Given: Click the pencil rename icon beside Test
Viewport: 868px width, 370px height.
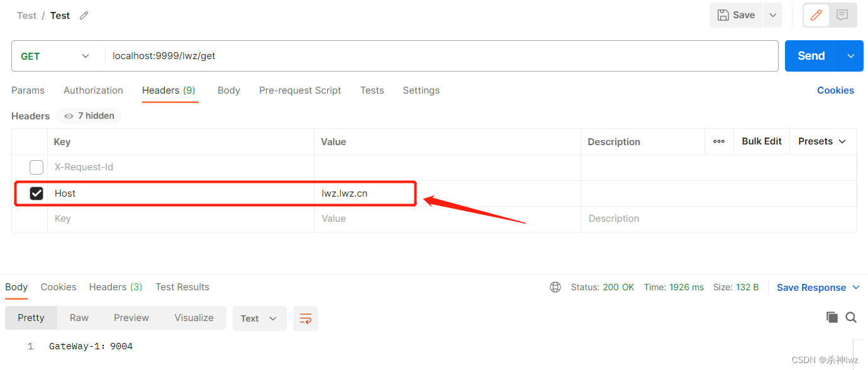Looking at the screenshot, I should pos(84,16).
